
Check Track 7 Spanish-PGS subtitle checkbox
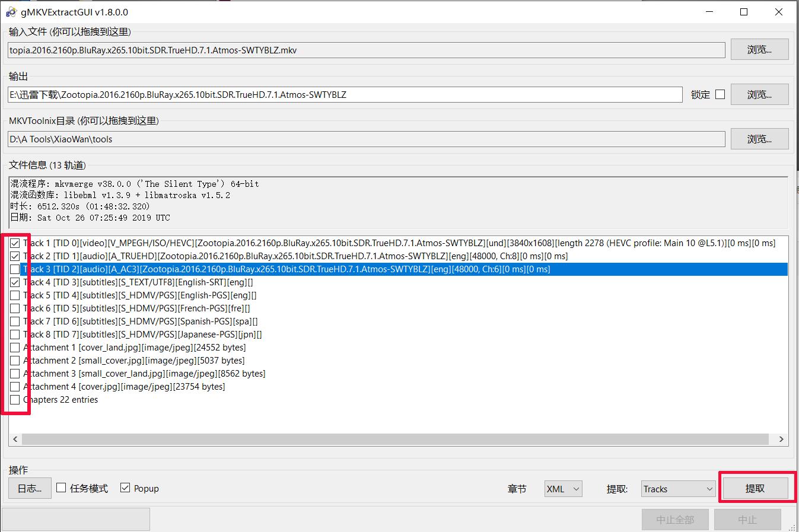[x=15, y=321]
